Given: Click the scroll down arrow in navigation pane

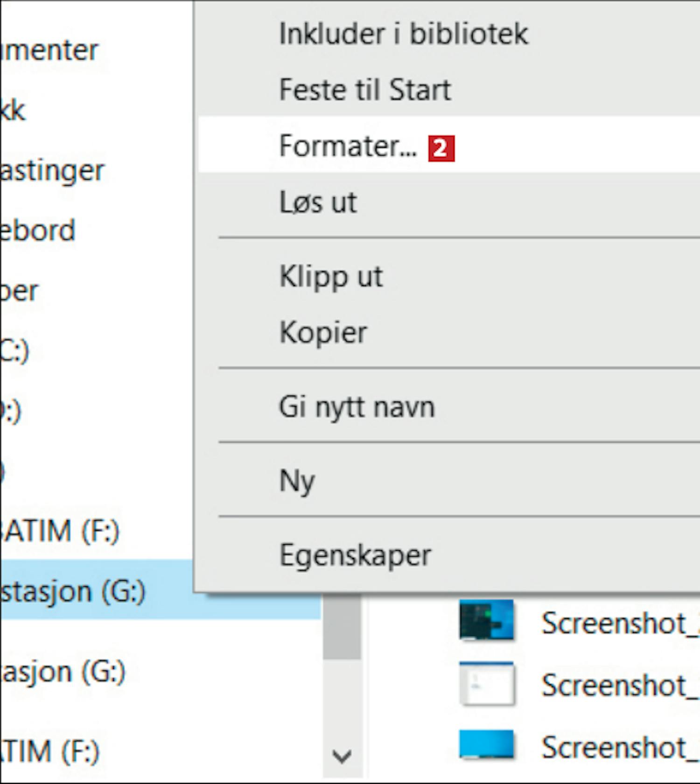Looking at the screenshot, I should (342, 756).
